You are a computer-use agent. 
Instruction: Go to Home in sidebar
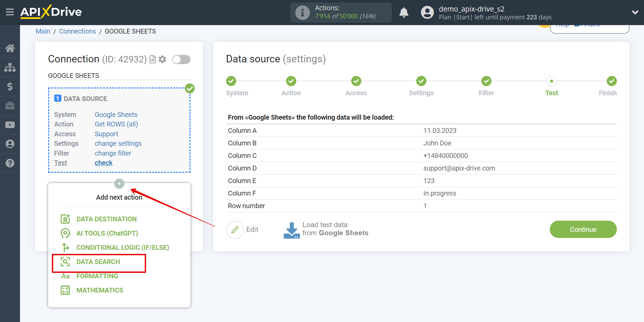pyautogui.click(x=10, y=48)
